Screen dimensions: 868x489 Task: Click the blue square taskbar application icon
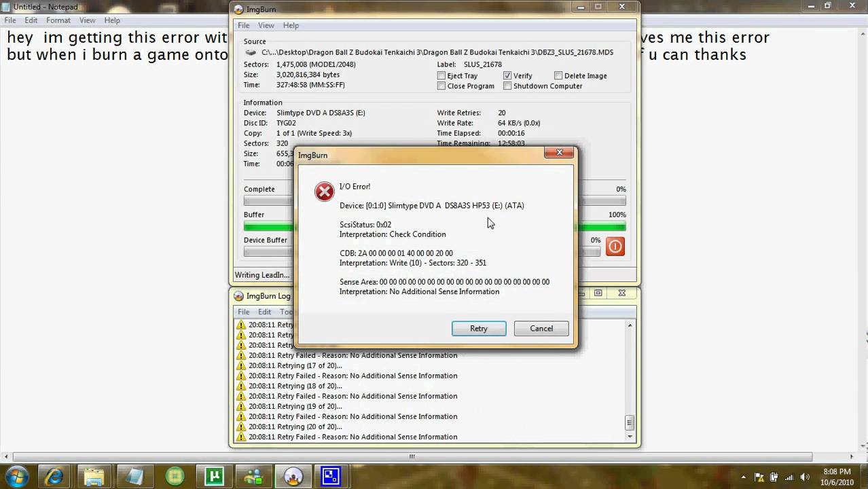pos(331,476)
